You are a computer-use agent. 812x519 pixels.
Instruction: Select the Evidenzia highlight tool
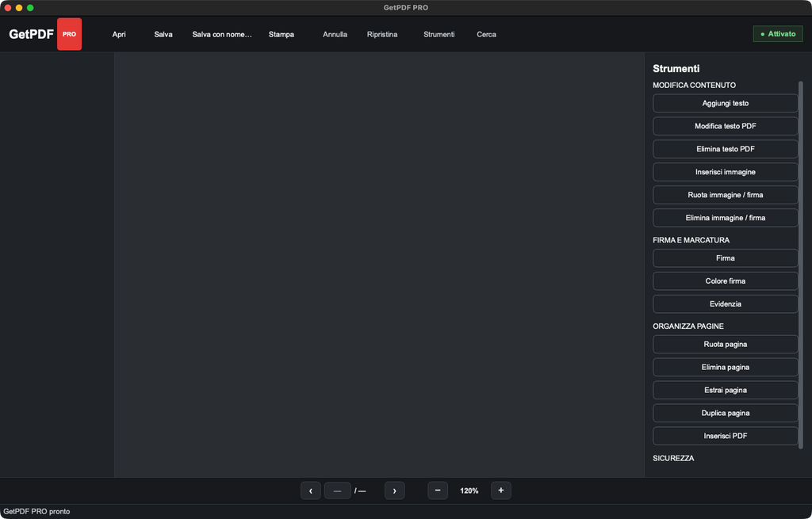[x=725, y=303]
